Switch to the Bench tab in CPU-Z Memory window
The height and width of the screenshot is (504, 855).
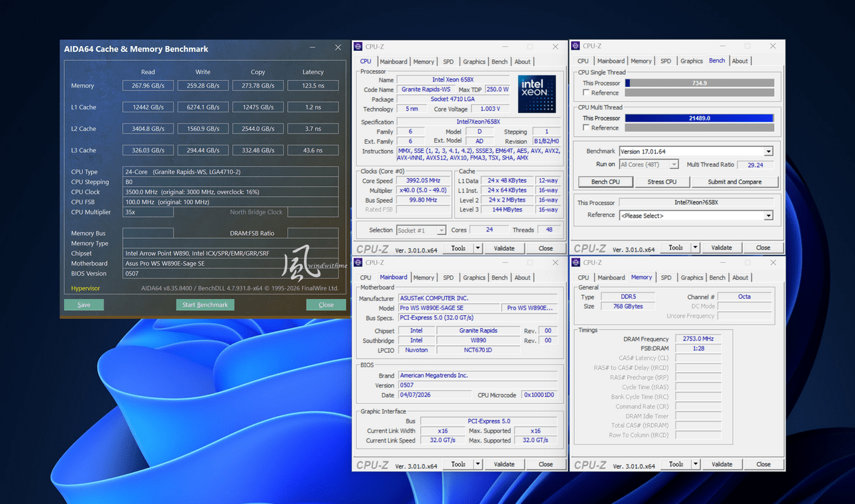click(x=717, y=278)
